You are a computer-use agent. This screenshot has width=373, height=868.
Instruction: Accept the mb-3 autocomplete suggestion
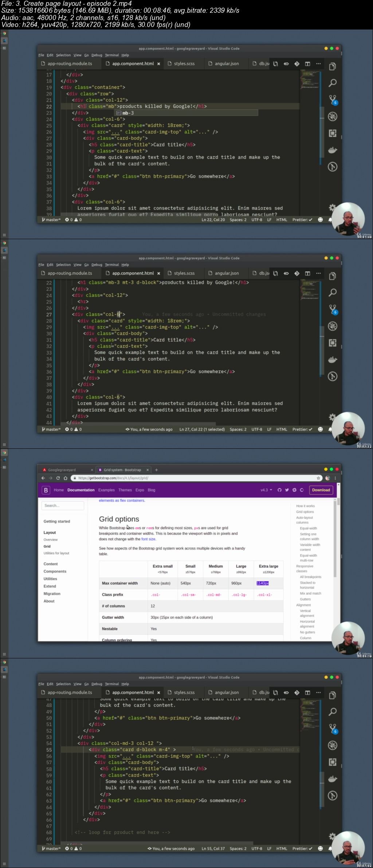(x=186, y=113)
